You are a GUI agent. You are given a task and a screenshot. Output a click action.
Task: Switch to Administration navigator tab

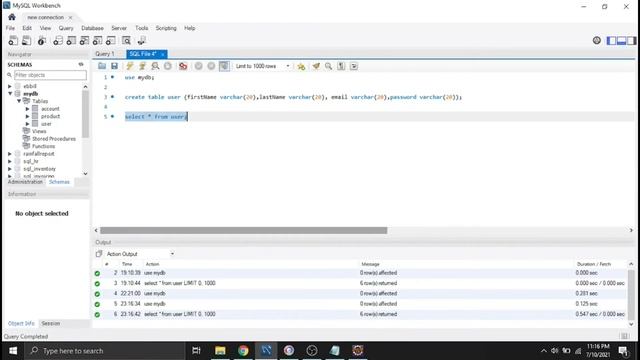point(25,182)
